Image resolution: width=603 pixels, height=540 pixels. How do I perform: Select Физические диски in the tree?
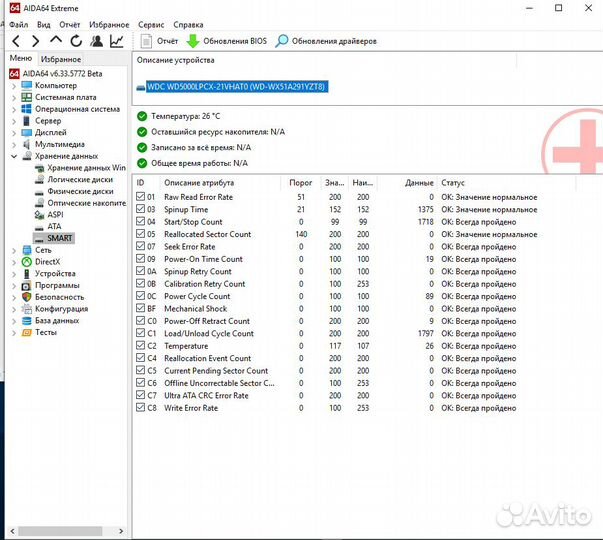click(80, 192)
